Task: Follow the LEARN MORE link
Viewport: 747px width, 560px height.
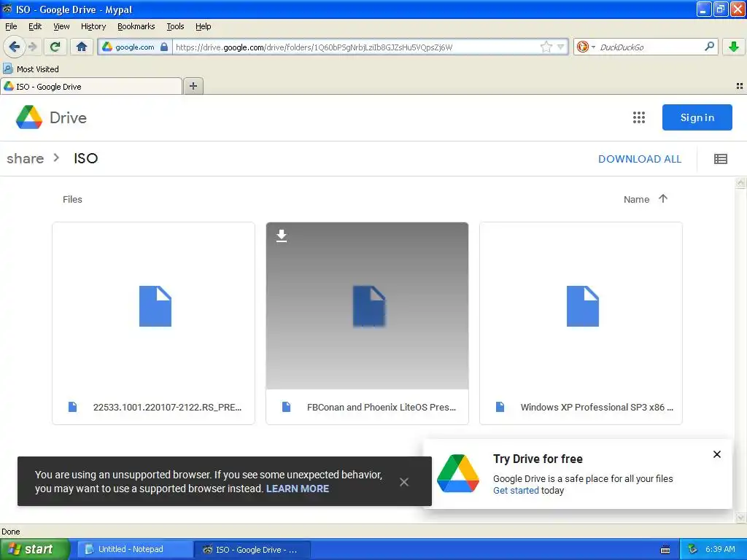Action: pyautogui.click(x=298, y=489)
